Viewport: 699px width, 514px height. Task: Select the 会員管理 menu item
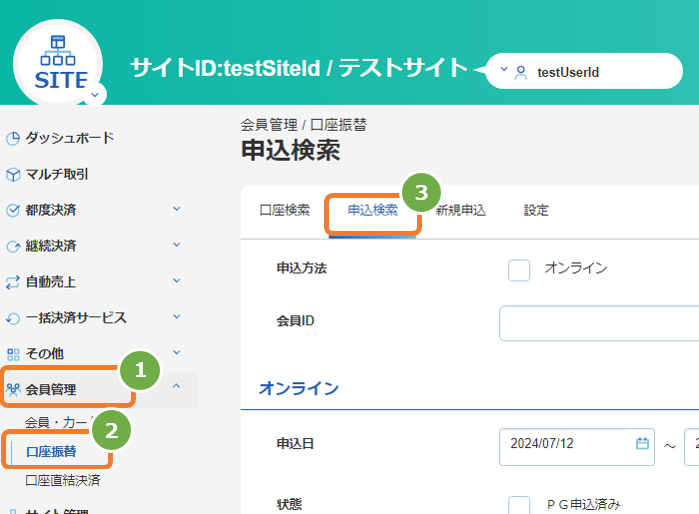[51, 389]
